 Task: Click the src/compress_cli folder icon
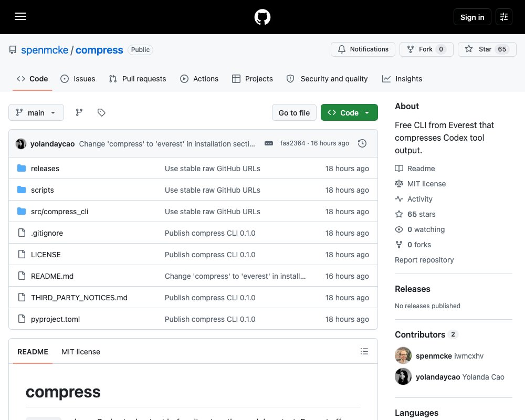[x=22, y=212]
